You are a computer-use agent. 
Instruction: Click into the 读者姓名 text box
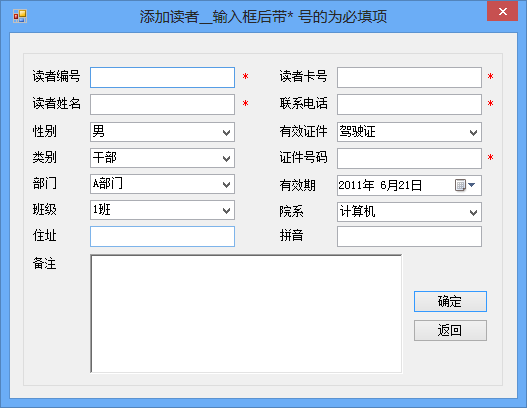click(162, 105)
